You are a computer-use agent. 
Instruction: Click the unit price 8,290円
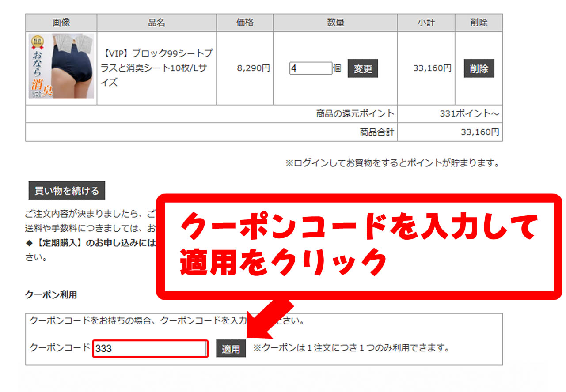[253, 68]
